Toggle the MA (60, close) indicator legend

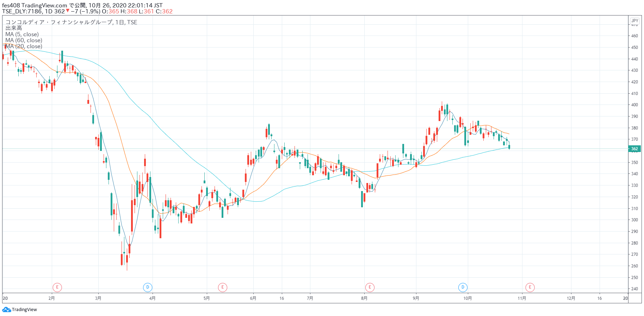coord(24,40)
